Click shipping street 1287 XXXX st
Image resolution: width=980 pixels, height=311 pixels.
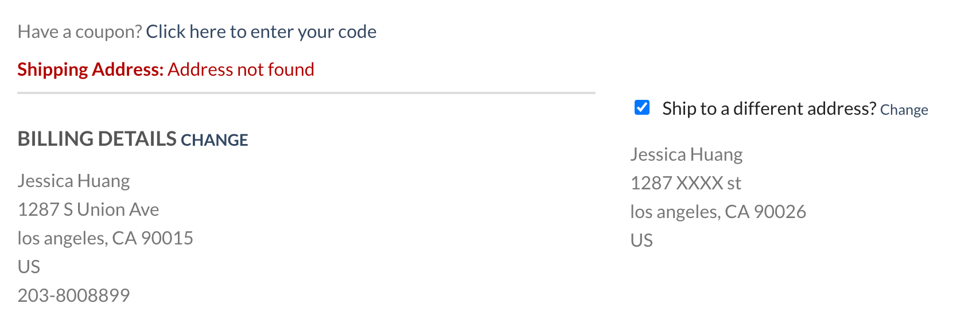pos(686,183)
